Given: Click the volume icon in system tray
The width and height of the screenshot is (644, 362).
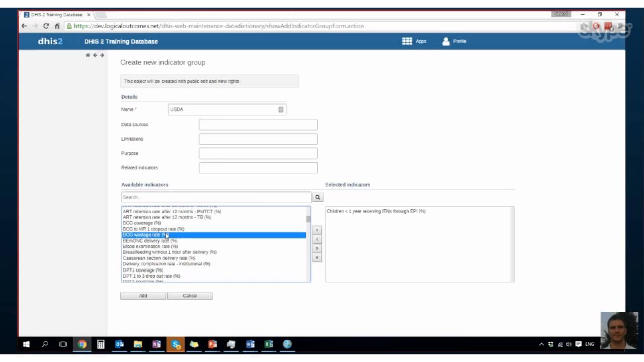Looking at the screenshot, I should coord(569,344).
